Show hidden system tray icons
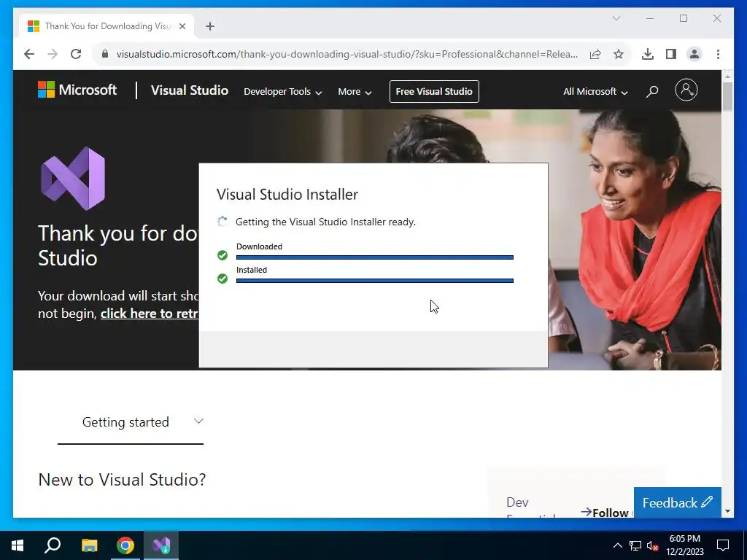 617,545
